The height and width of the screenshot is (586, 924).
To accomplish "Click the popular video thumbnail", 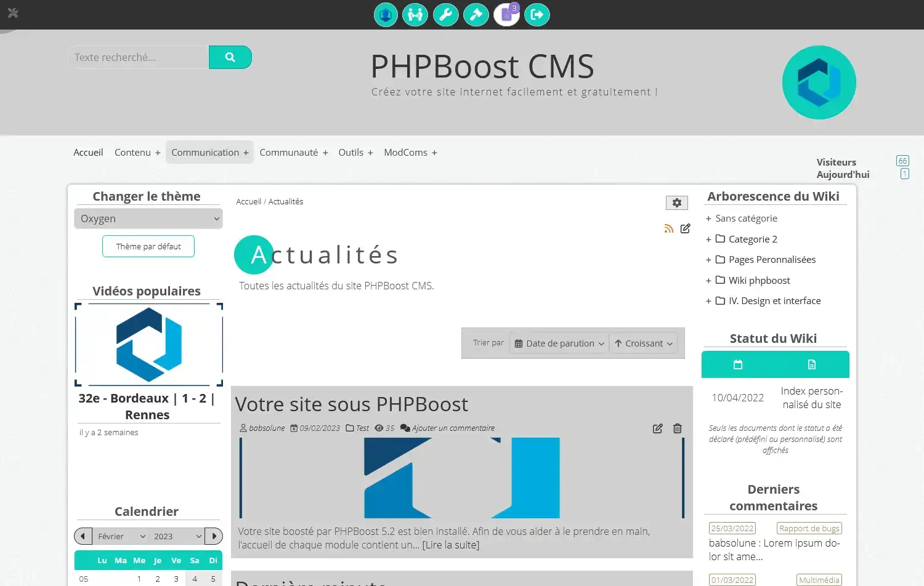I will point(148,345).
